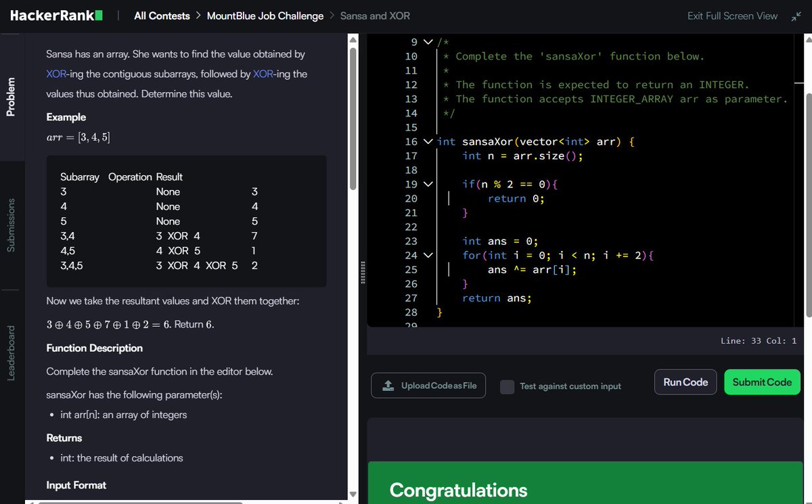Collapse the for loop at line 24
This screenshot has width=812, height=504.
point(427,255)
